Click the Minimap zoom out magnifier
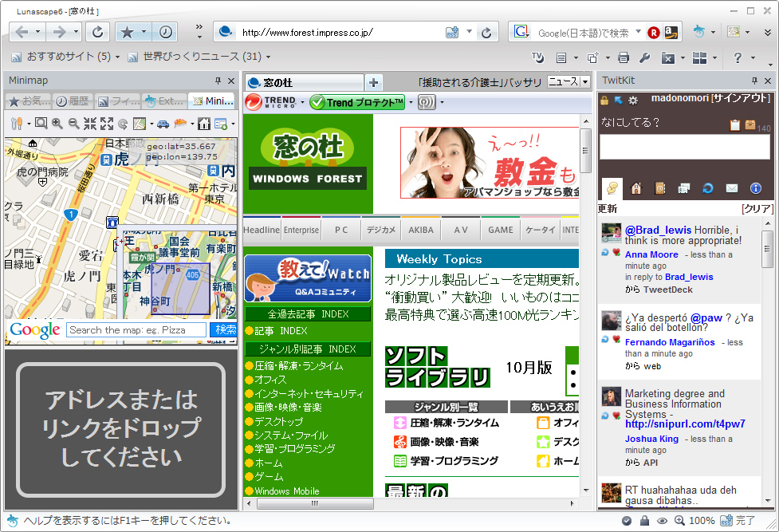Viewport: 779px width, 532px height. 73,124
